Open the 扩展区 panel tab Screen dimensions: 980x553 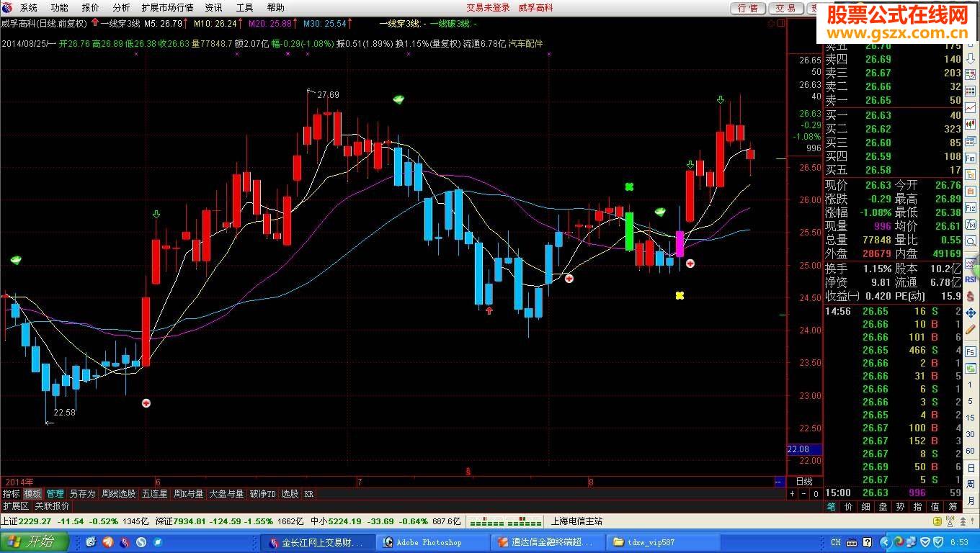point(15,506)
